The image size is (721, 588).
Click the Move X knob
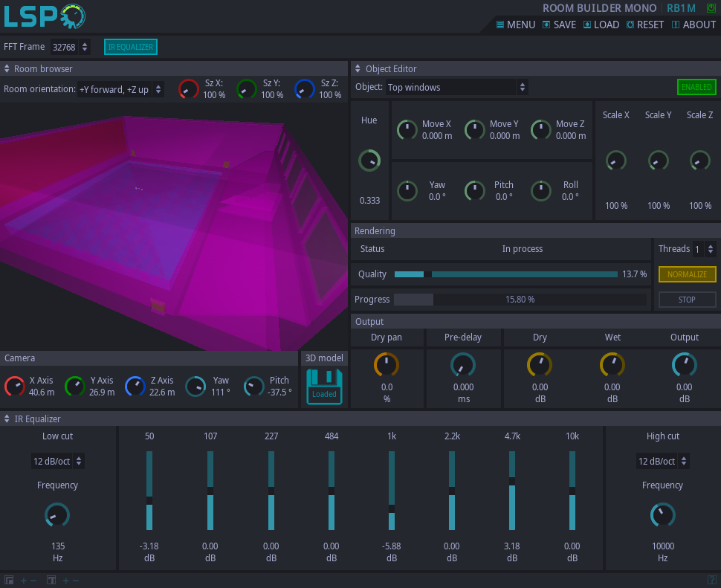click(x=407, y=130)
